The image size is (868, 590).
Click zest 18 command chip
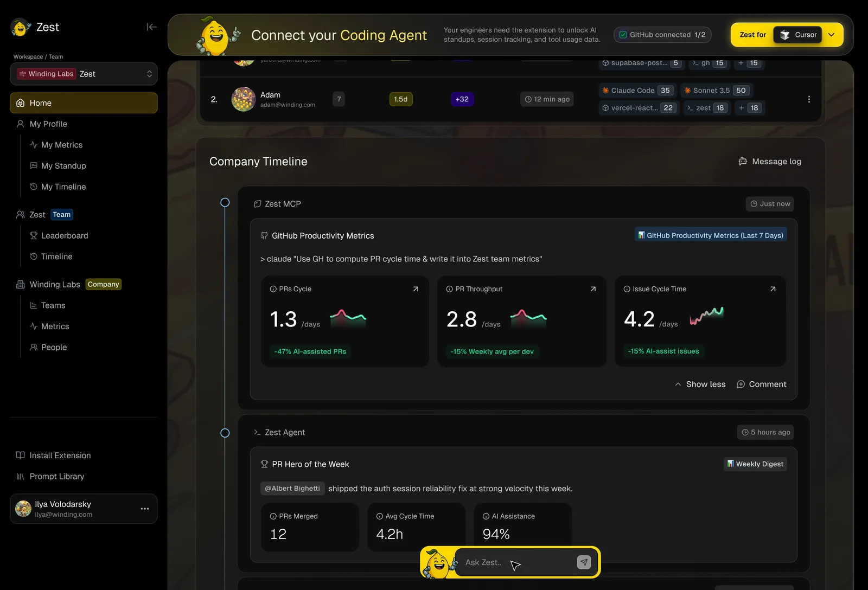tap(706, 108)
